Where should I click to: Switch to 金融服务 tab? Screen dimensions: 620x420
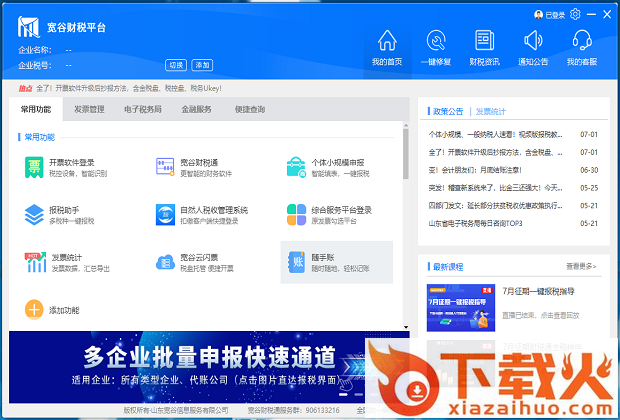coord(197,109)
